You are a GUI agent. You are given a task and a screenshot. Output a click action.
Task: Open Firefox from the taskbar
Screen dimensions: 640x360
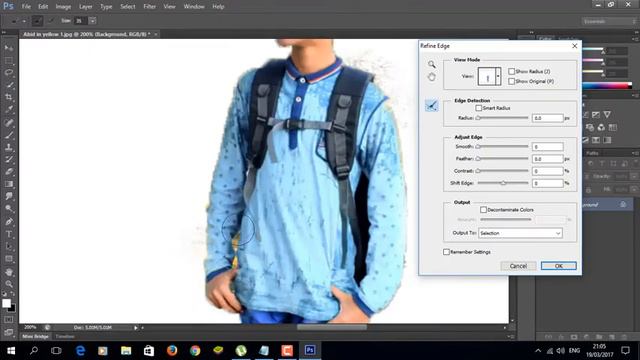click(172, 350)
